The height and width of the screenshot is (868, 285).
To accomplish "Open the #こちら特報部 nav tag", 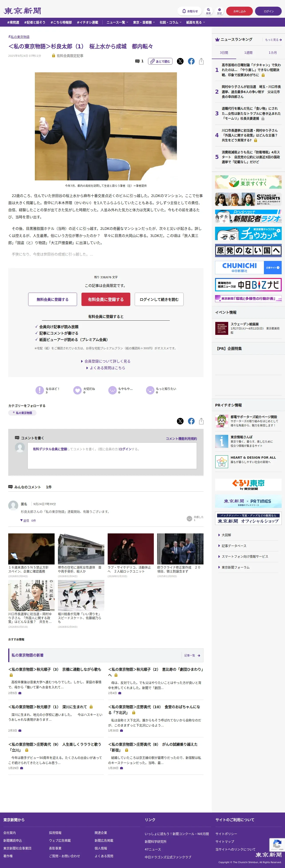I will point(61,22).
